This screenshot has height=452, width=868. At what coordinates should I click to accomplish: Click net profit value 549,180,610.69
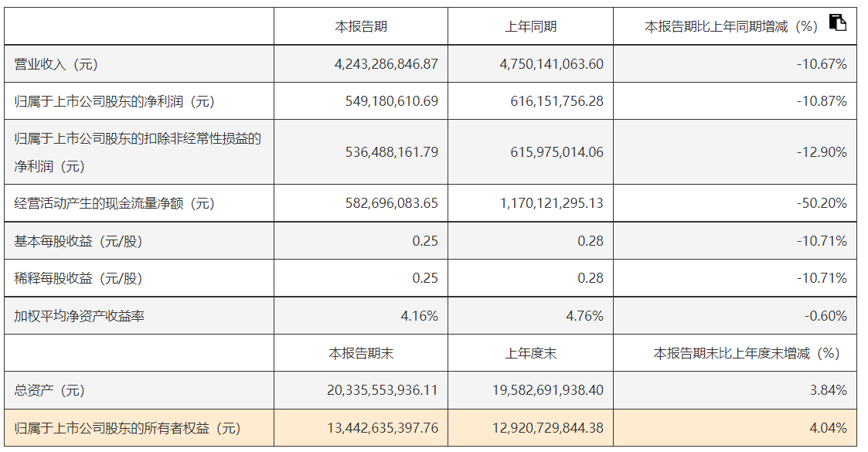(392, 101)
